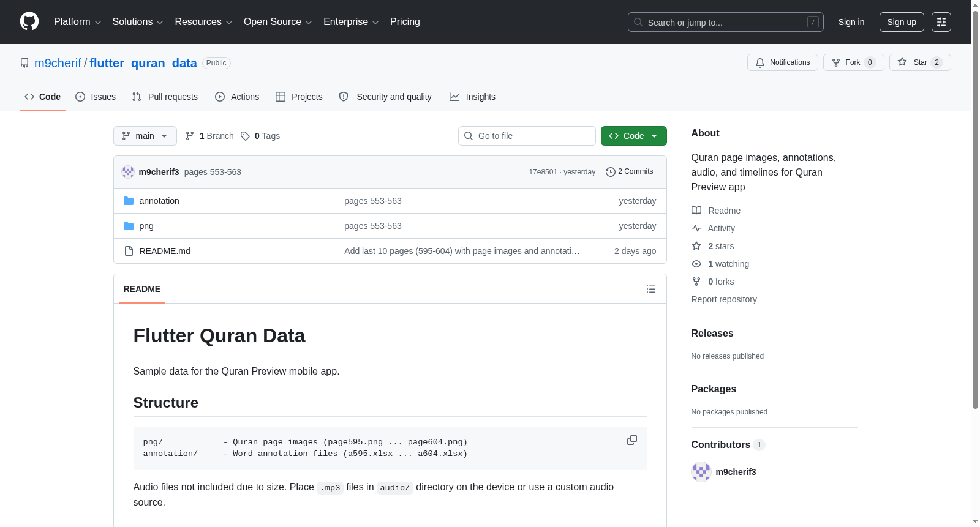Open the command palette icon button

click(x=941, y=22)
